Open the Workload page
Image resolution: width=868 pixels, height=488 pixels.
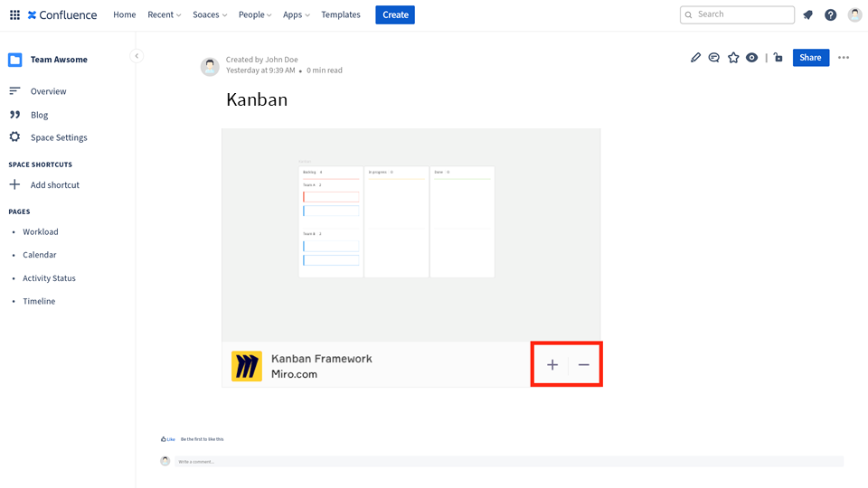(x=41, y=232)
